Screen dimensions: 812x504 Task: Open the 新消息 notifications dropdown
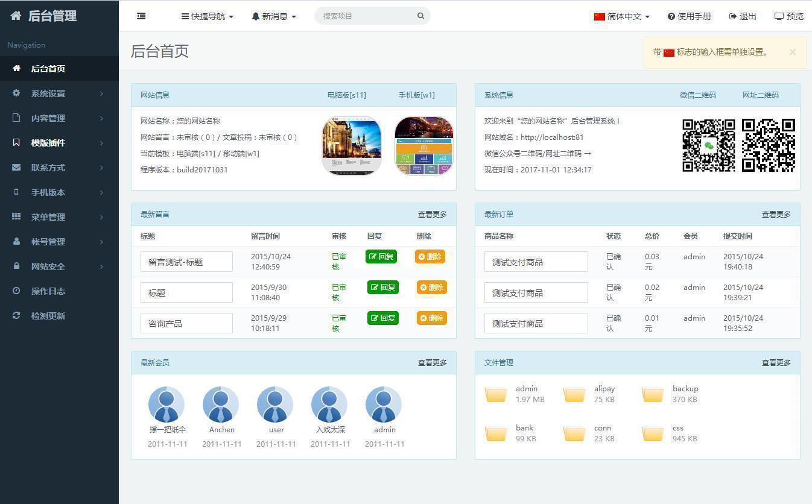(x=274, y=16)
